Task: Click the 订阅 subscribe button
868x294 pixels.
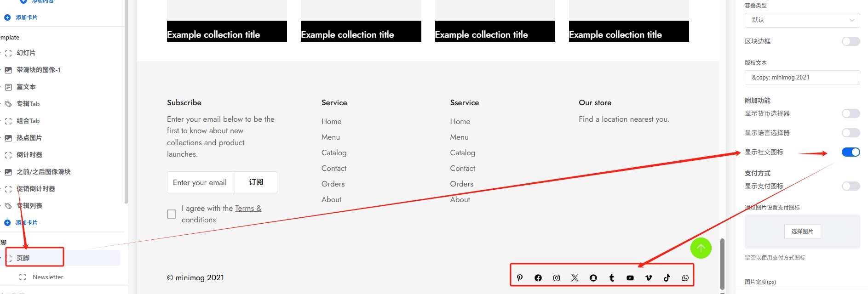Action: pos(256,182)
